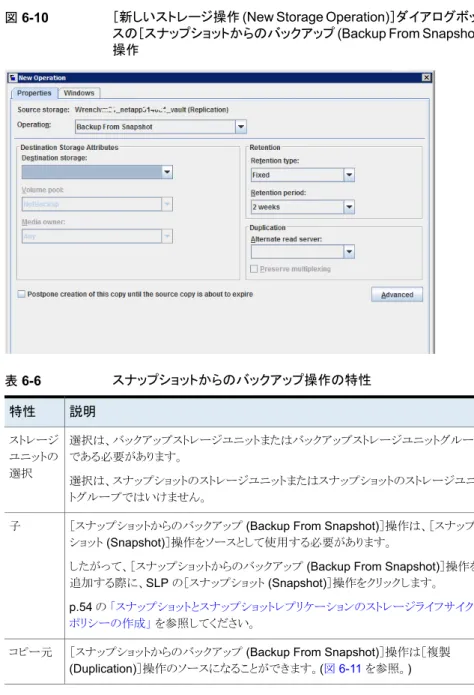Click the 子 row label
This screenshot has width=474, height=695.
pos(15,526)
